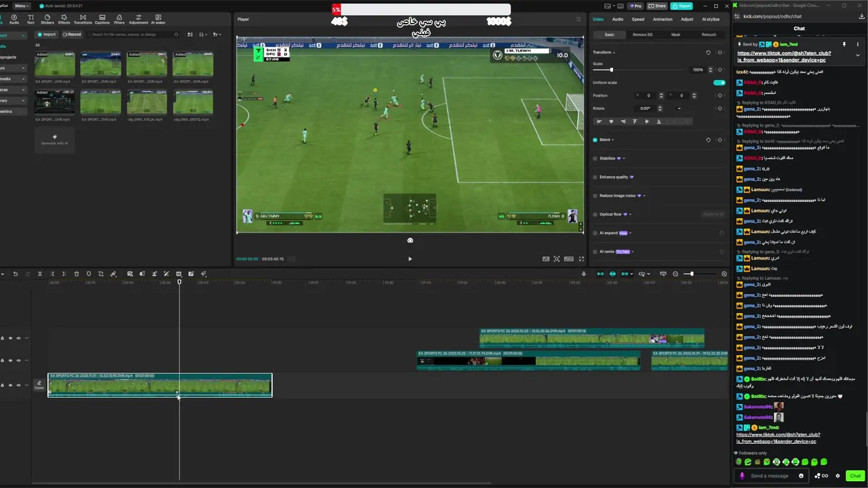
Task: Click the fullscreen icon in Player
Action: [581, 259]
